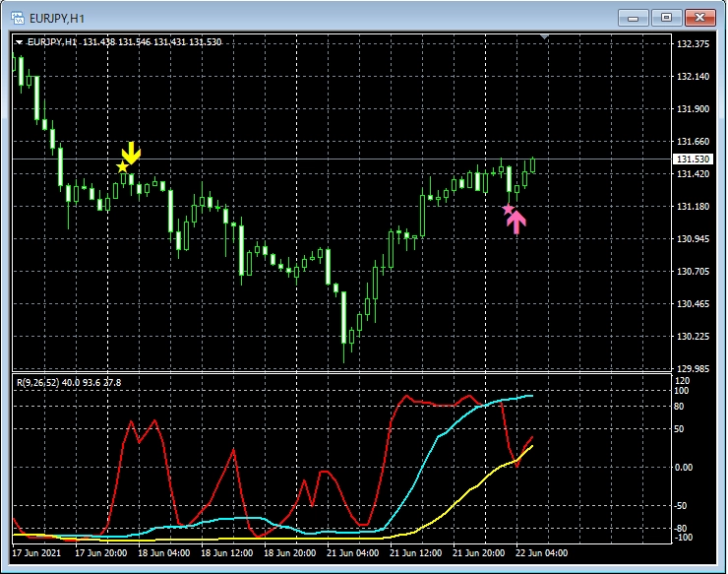Minimize the EURJPY,H1 chart window
This screenshot has height=574, width=728.
635,17
